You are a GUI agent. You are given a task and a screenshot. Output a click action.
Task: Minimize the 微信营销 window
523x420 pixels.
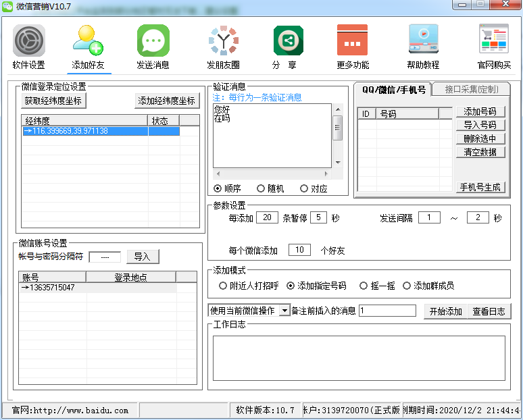click(462, 4)
